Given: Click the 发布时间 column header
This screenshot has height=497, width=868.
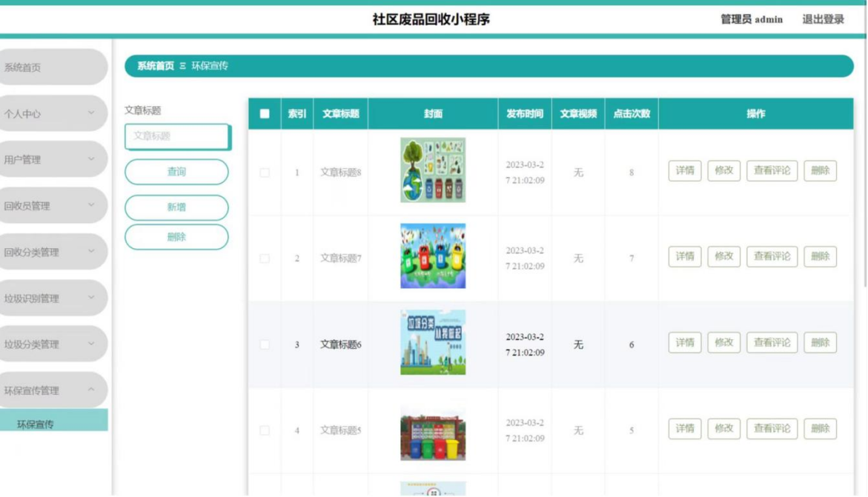Looking at the screenshot, I should [x=525, y=113].
